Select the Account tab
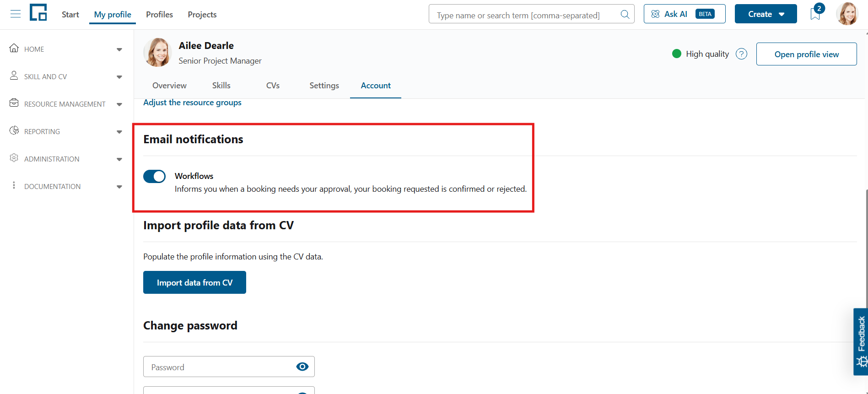The width and height of the screenshot is (868, 394). point(376,86)
